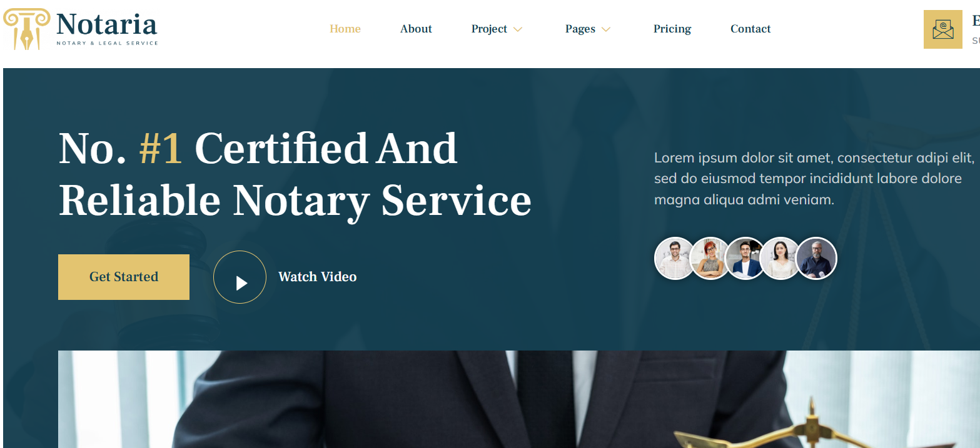Click the suited man hero image
Image resolution: width=980 pixels, height=448 pixels.
click(519, 399)
